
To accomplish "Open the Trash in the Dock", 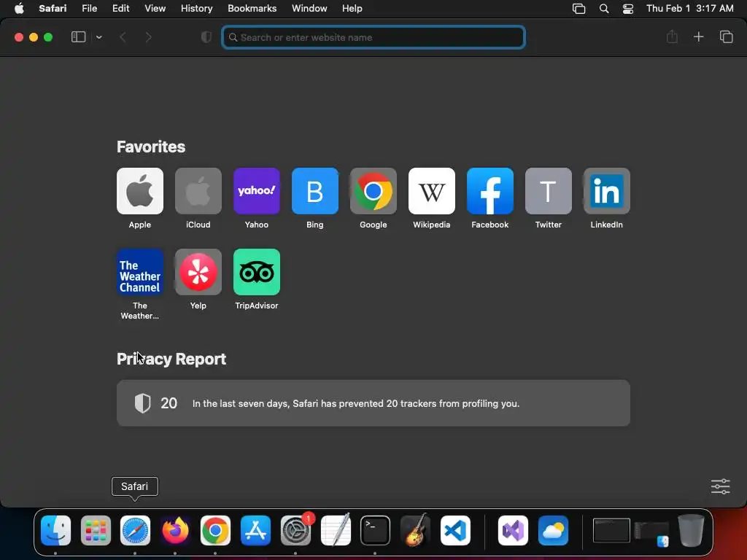I will coord(692,530).
